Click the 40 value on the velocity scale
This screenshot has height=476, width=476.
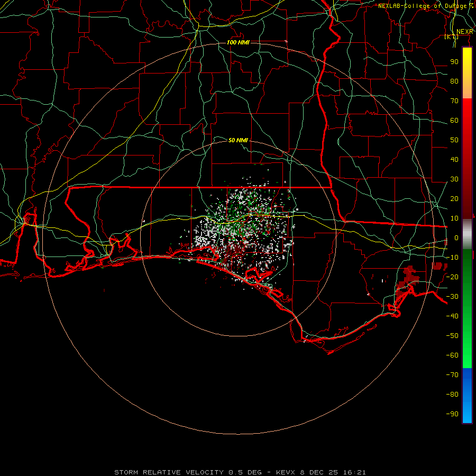[454, 160]
